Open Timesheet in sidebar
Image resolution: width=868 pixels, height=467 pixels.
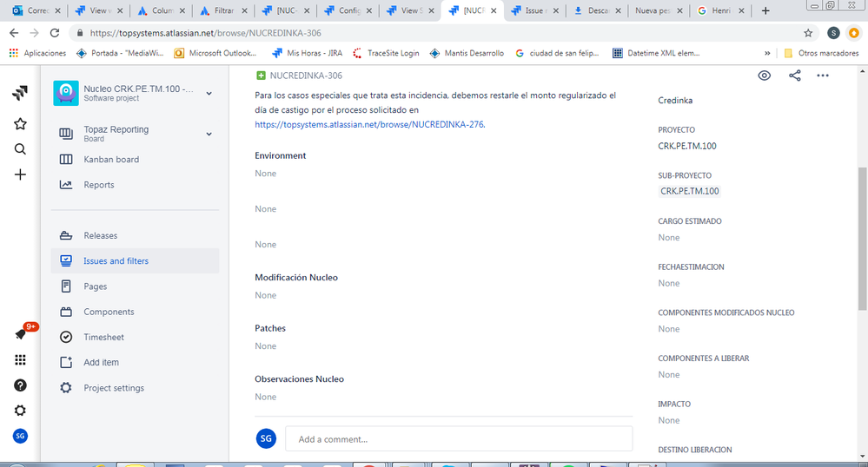tap(135, 337)
